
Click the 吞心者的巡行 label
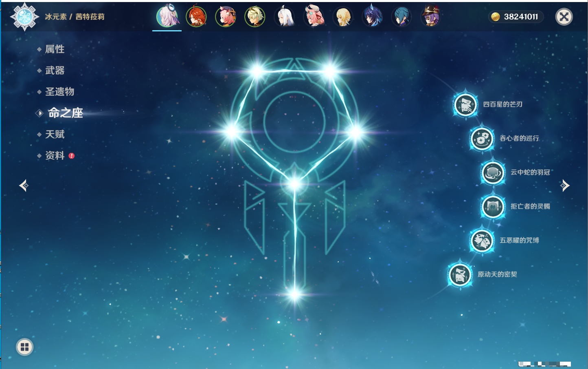(519, 138)
